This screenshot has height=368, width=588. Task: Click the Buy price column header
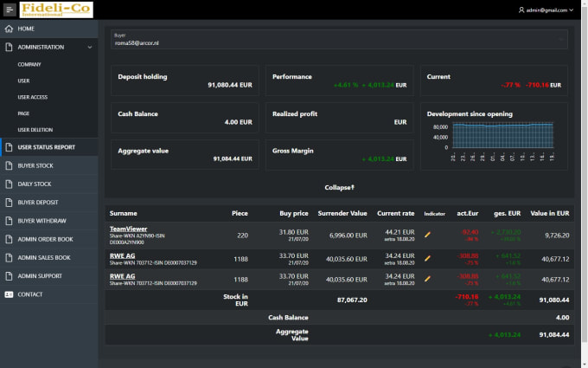pyautogui.click(x=294, y=213)
